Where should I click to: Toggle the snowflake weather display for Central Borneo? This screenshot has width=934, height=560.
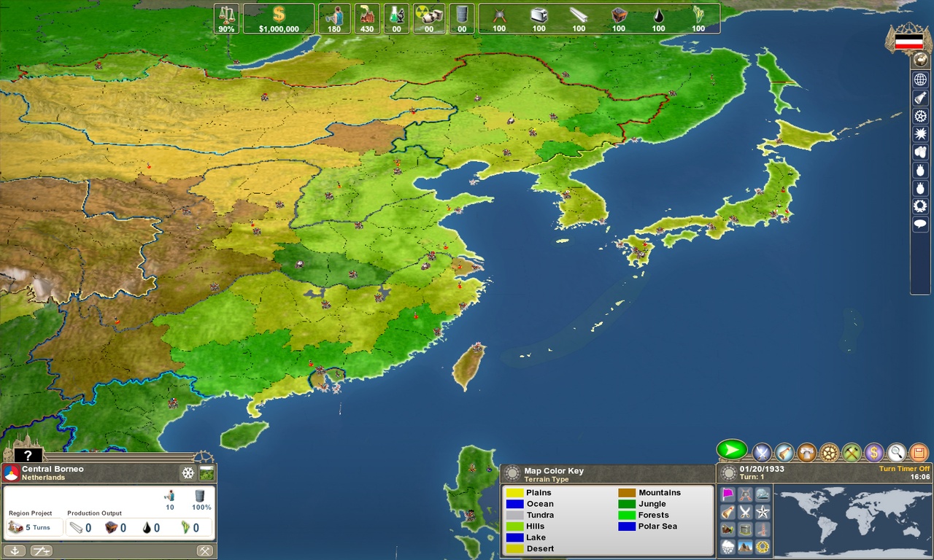pos(188,472)
